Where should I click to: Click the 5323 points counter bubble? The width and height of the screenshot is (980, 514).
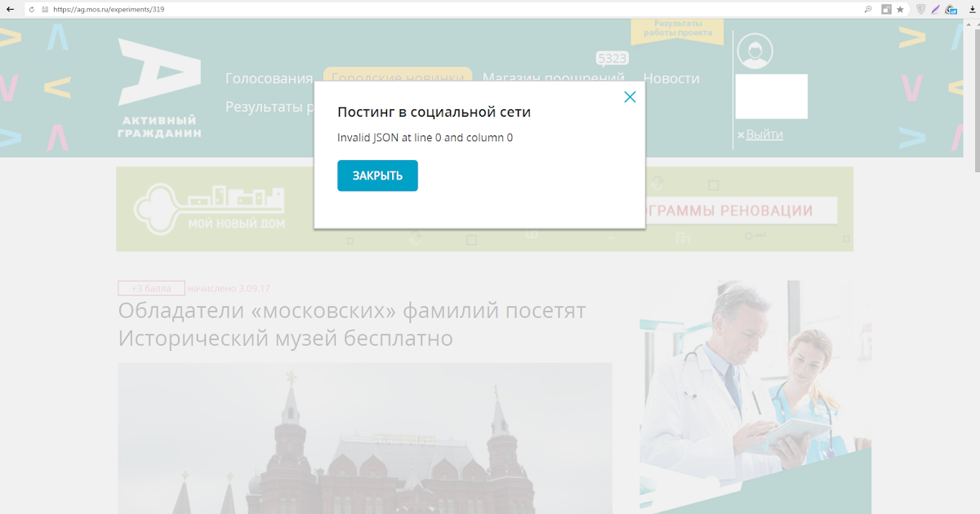coord(612,59)
